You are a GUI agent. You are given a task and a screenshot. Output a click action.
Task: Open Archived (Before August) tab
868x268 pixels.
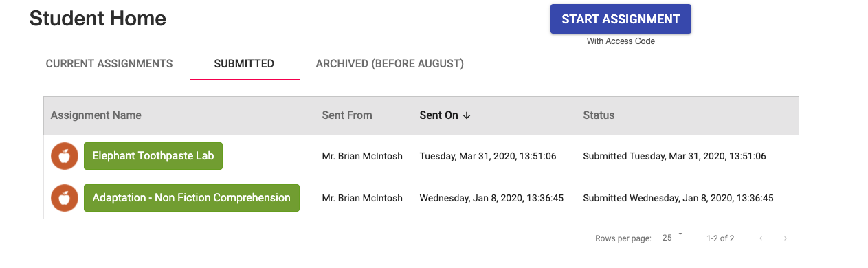click(x=390, y=64)
